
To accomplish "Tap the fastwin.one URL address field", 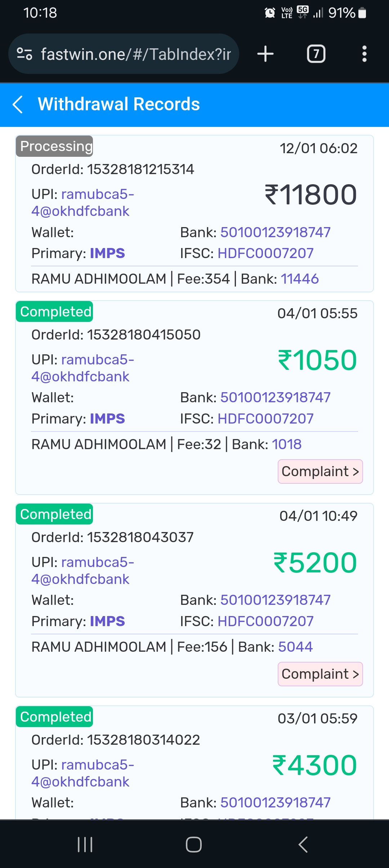I will click(x=135, y=54).
